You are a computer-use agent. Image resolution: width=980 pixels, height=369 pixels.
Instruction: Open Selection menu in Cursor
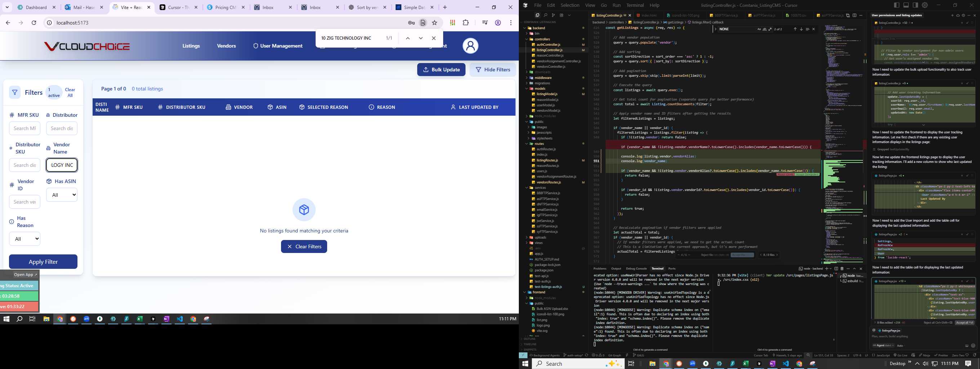click(570, 5)
